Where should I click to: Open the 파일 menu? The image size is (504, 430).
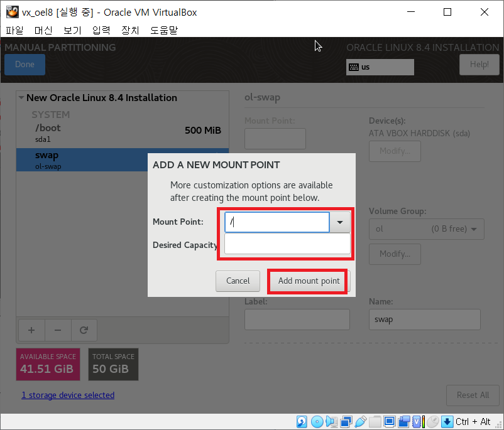click(14, 30)
